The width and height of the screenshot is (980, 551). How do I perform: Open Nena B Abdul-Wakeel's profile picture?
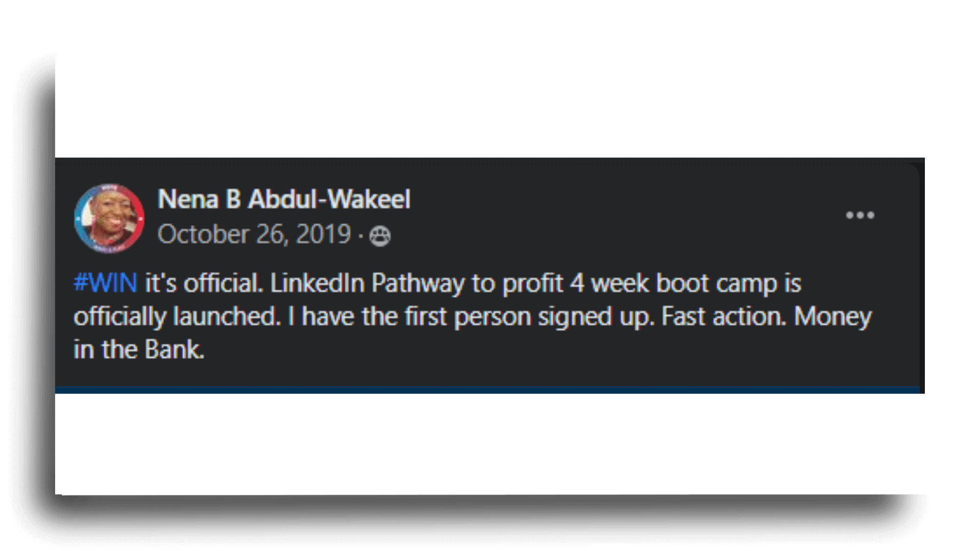click(109, 218)
